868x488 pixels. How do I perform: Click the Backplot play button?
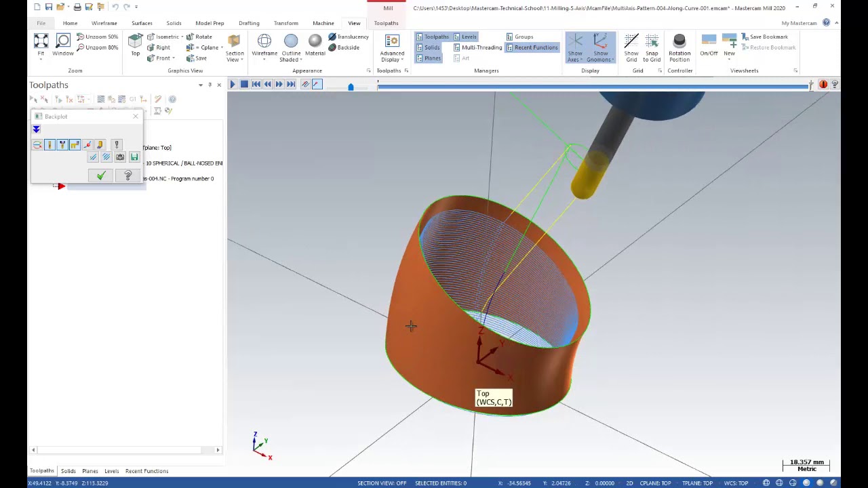[233, 84]
